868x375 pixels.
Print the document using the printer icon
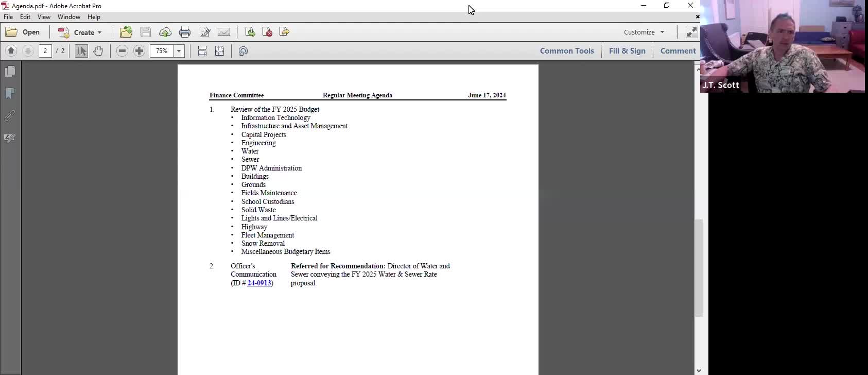(x=185, y=32)
